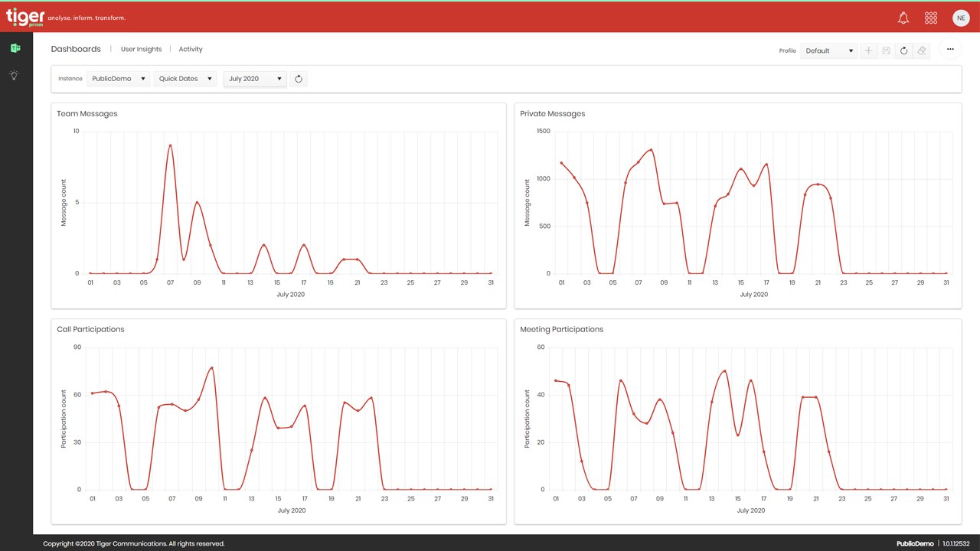The height and width of the screenshot is (551, 980).
Task: Switch to the User Insights tab
Action: tap(142, 49)
